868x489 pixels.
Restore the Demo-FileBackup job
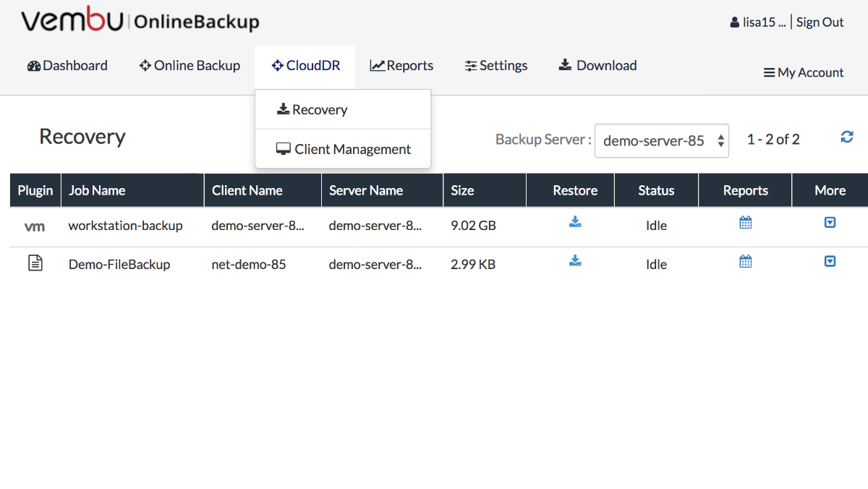point(575,260)
